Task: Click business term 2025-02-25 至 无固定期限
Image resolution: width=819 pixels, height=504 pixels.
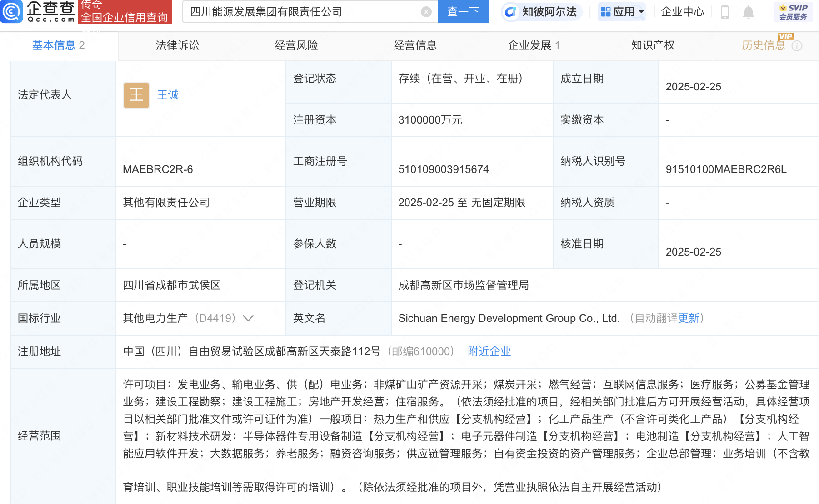Action: pos(462,203)
